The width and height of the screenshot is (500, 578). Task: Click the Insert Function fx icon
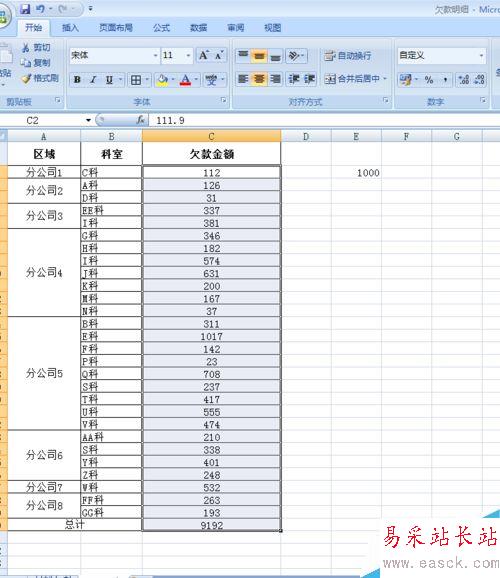(140, 120)
